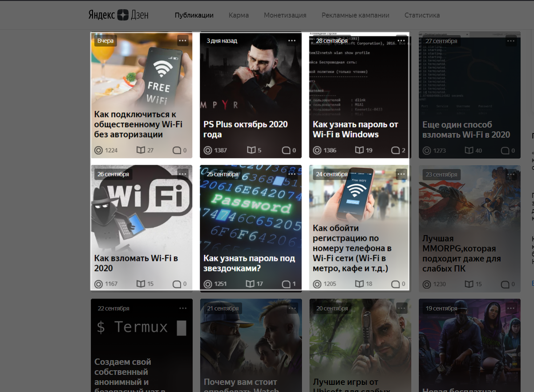Image resolution: width=534 pixels, height=392 pixels.
Task: Click the book icon beside 19 reads
Action: 359,150
